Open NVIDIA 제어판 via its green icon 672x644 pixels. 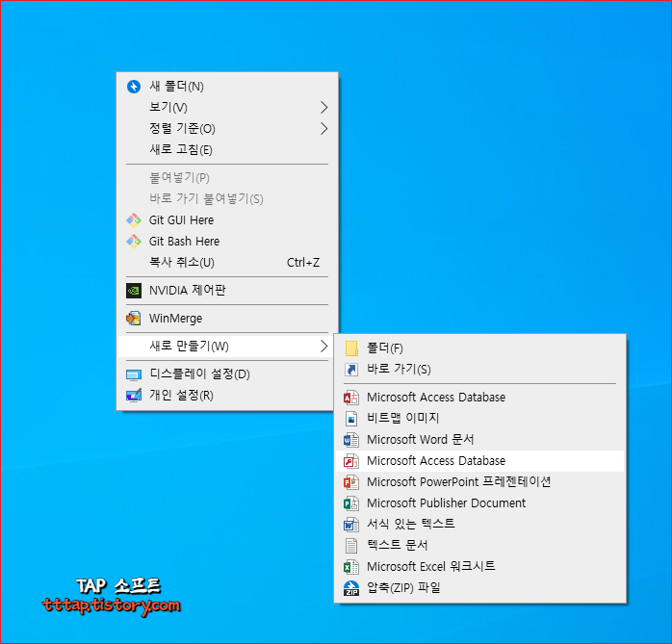(x=134, y=291)
